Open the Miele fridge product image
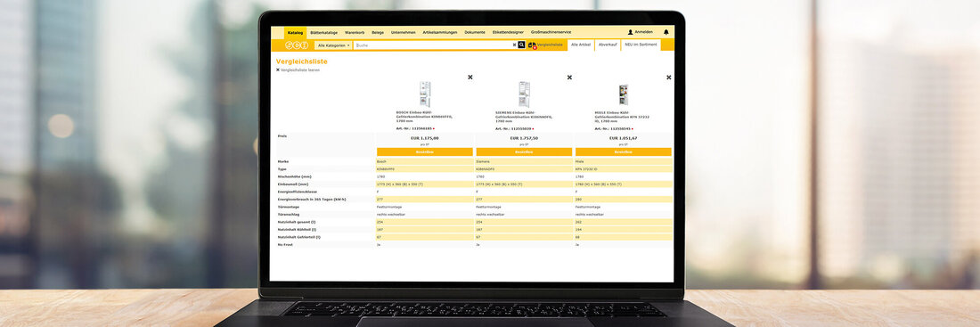This screenshot has height=327, width=980. pyautogui.click(x=623, y=95)
